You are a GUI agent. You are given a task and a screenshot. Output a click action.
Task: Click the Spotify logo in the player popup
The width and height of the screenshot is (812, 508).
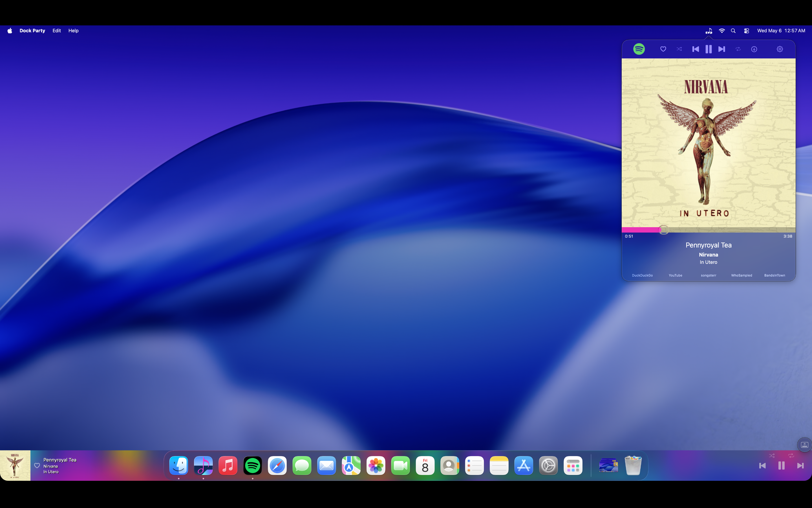click(639, 49)
